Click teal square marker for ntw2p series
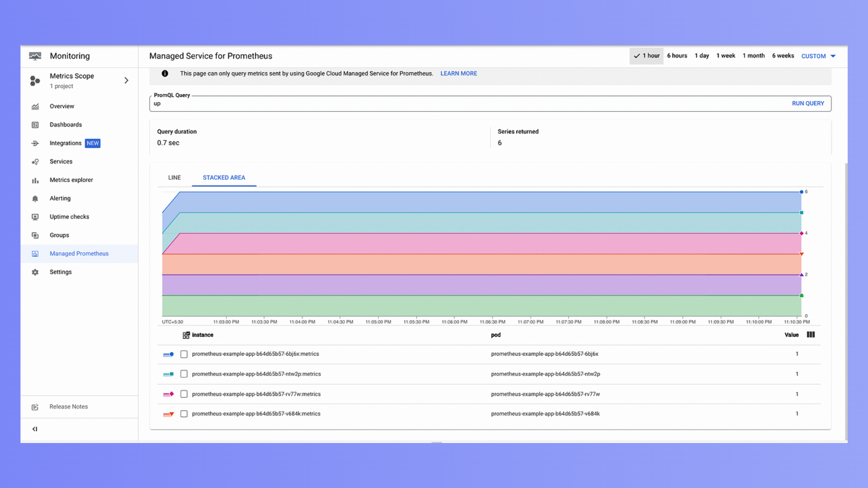Image resolution: width=868 pixels, height=488 pixels. 169,374
